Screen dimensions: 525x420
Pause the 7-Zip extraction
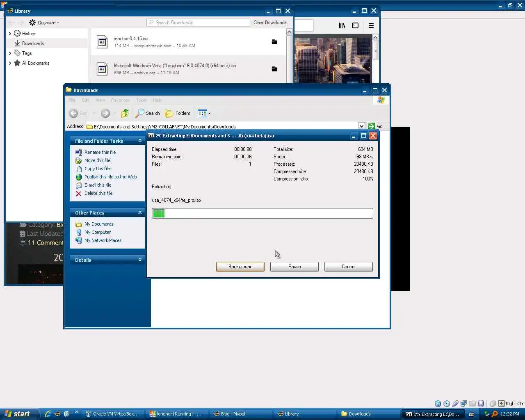point(294,267)
